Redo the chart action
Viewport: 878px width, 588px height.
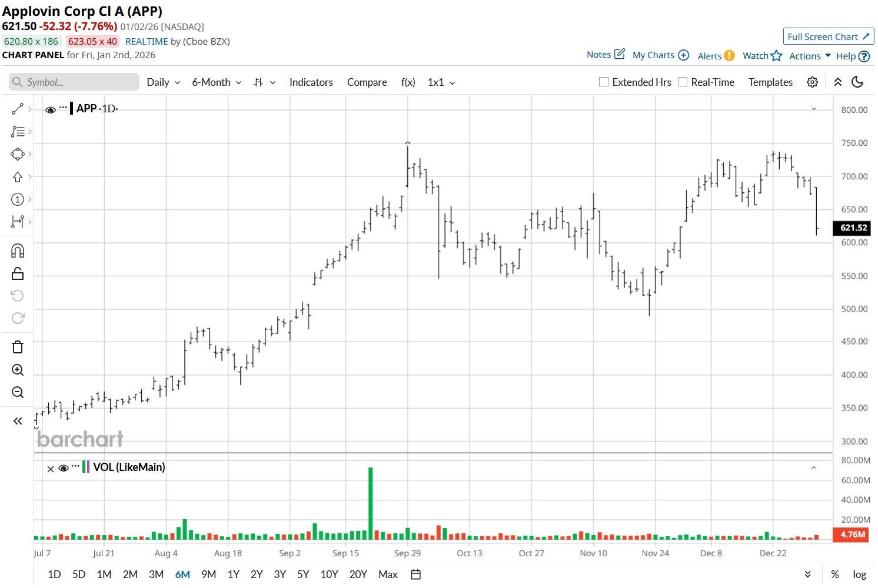18,318
